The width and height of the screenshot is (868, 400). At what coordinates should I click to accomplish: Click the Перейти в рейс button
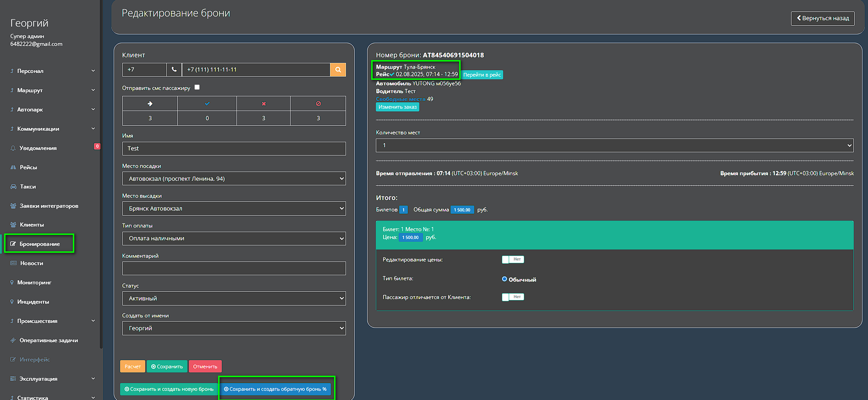[x=482, y=75]
